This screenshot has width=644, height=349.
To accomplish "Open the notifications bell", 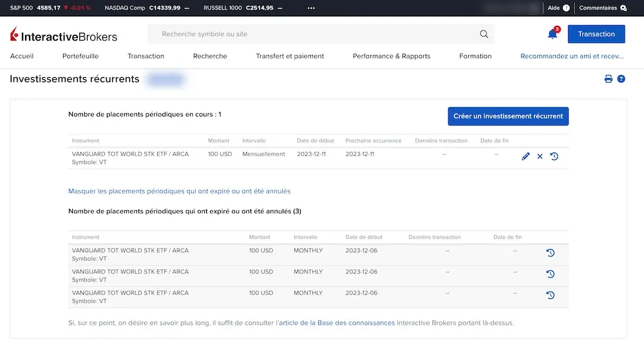I will click(x=553, y=33).
